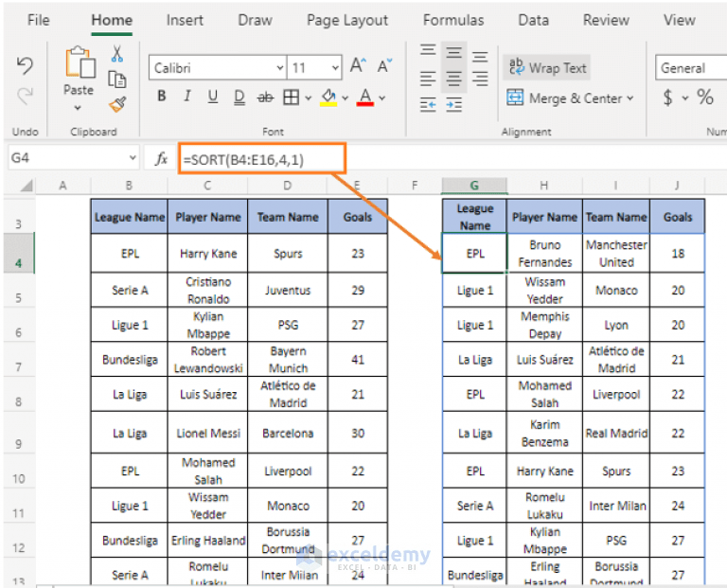
Task: Apply yellow Fill Color bucket
Action: (x=328, y=98)
